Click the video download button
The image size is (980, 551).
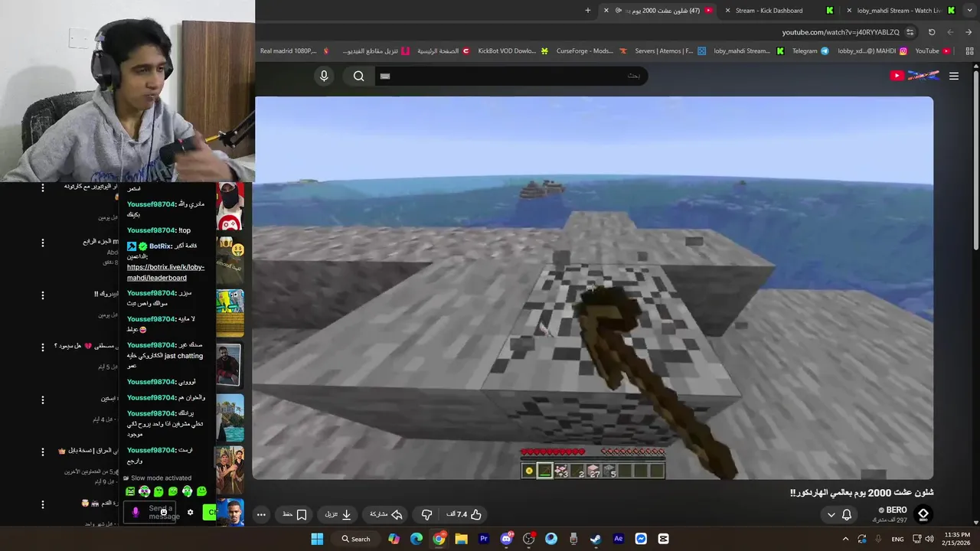tap(338, 514)
